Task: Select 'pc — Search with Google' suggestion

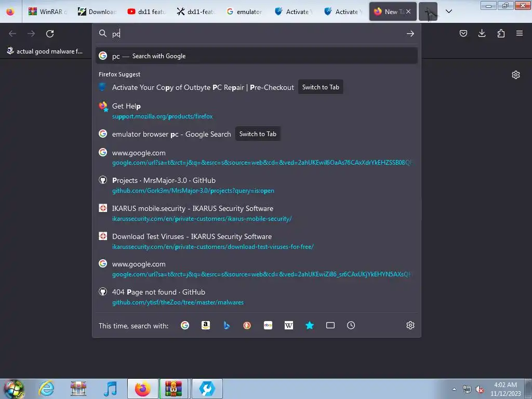Action: pos(257,56)
